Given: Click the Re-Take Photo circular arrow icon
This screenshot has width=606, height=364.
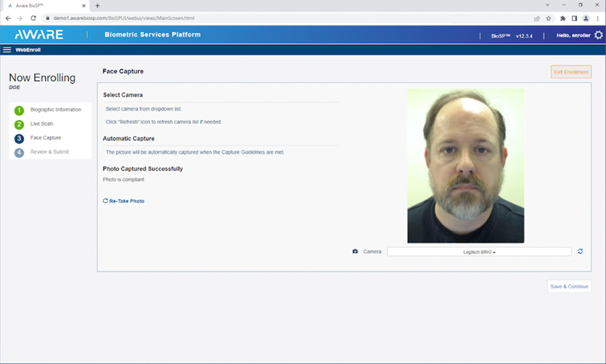Looking at the screenshot, I should pyautogui.click(x=104, y=200).
